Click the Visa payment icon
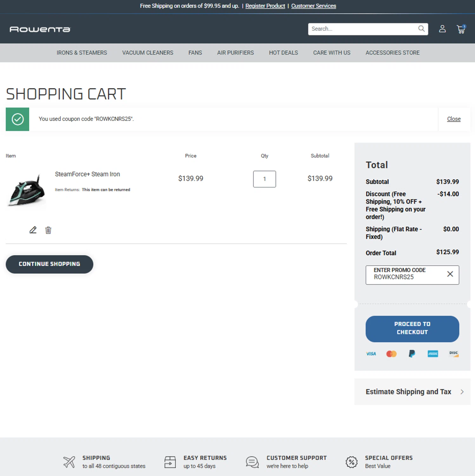 (371, 354)
